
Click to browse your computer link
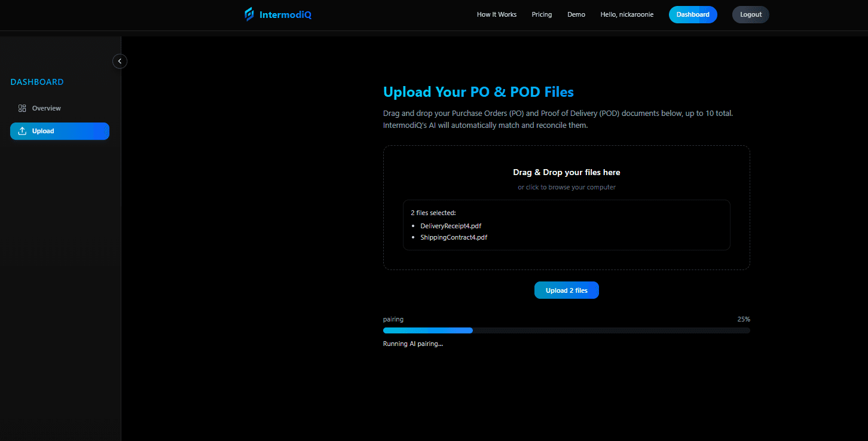(567, 186)
